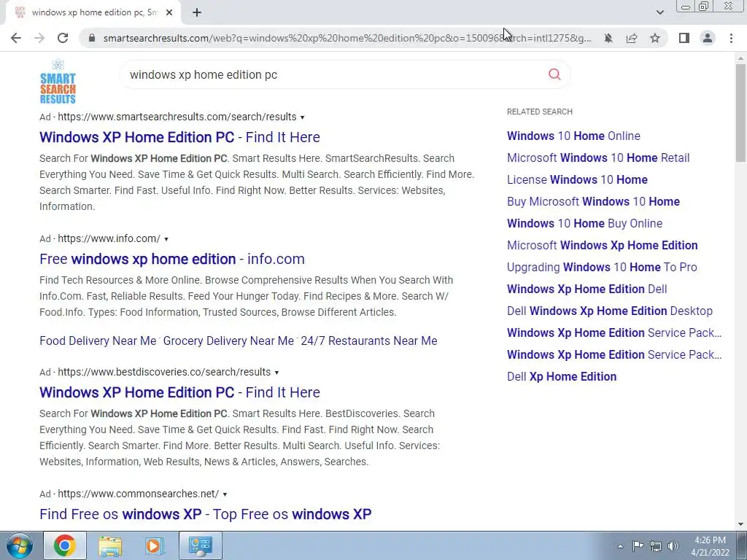Bookmark this page with the star icon
This screenshot has height=560, width=747.
[x=655, y=38]
